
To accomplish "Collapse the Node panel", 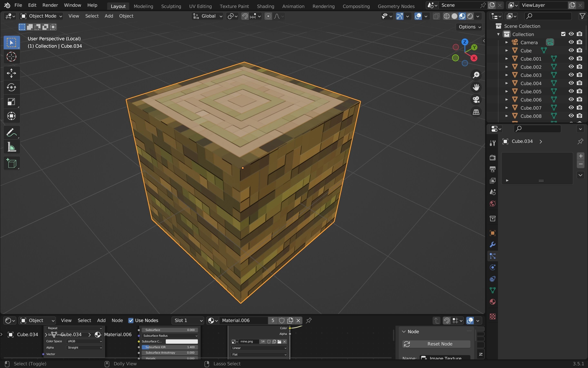I will (x=404, y=332).
